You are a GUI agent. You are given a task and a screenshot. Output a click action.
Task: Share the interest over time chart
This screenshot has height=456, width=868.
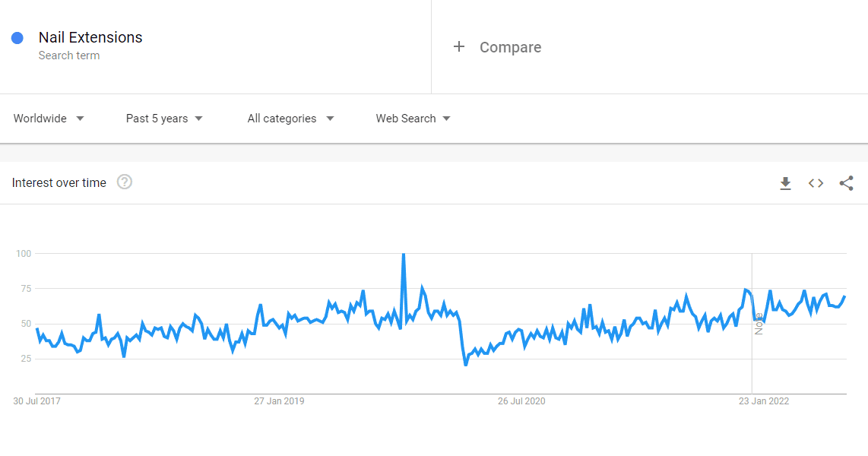pyautogui.click(x=846, y=183)
